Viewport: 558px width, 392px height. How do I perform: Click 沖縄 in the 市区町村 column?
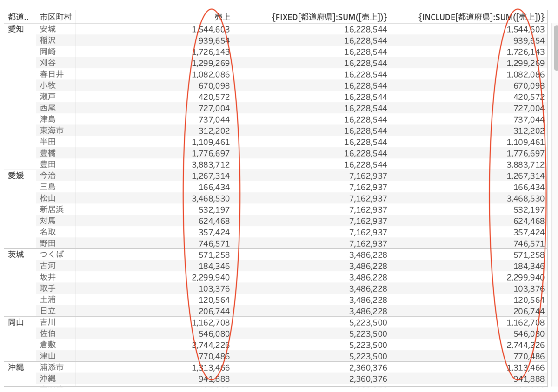tap(47, 379)
